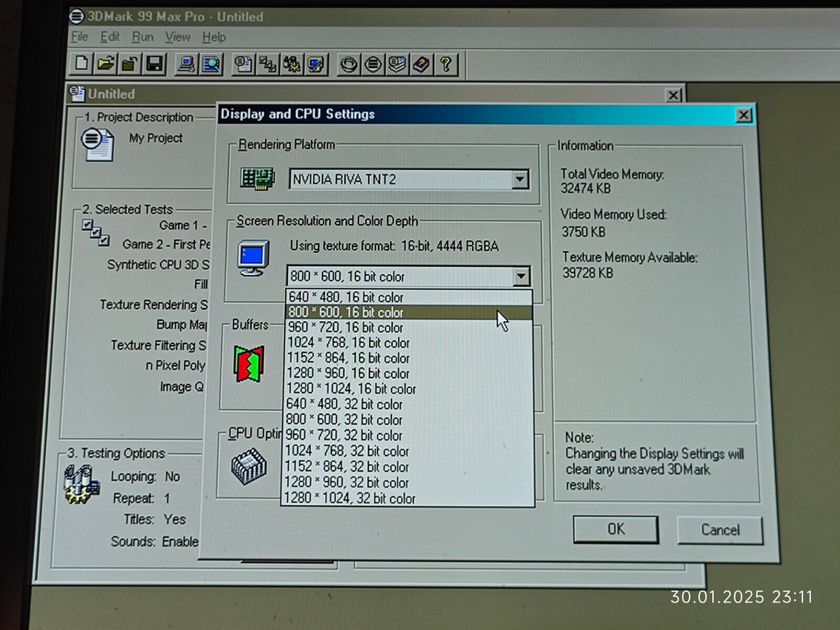Select 1280 * 960, 32 bit color
The width and height of the screenshot is (840, 630).
pyautogui.click(x=408, y=482)
